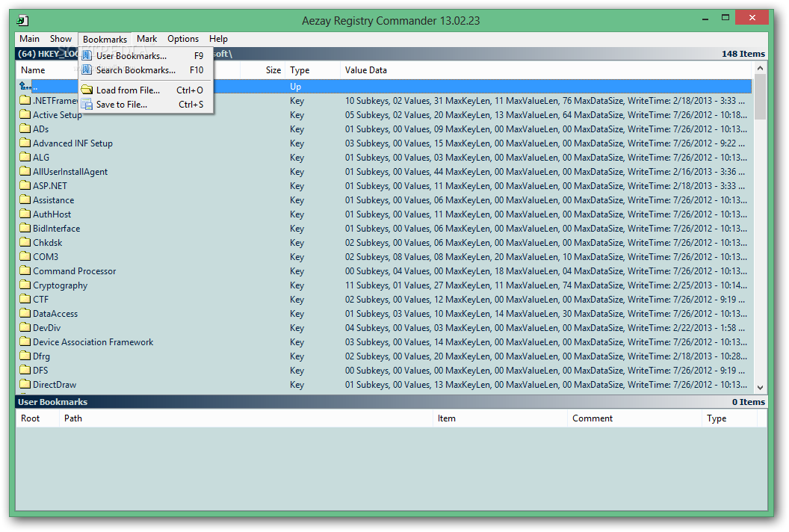
Task: Click the Device Association Framework folder icon
Action: (x=25, y=341)
